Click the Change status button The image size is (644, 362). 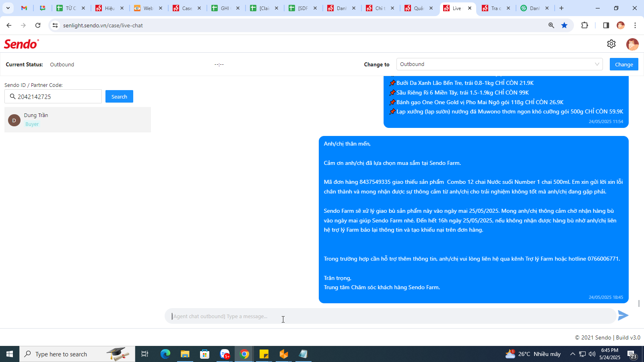(x=624, y=64)
